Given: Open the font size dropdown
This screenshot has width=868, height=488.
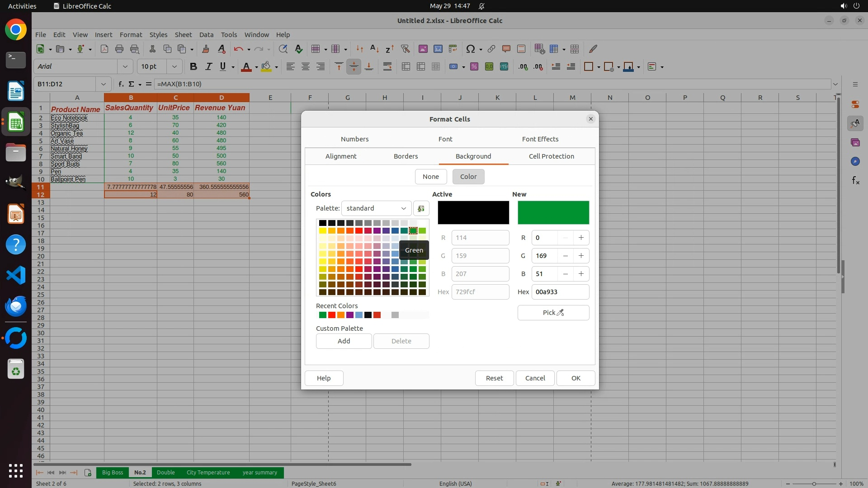Looking at the screenshot, I should [174, 66].
